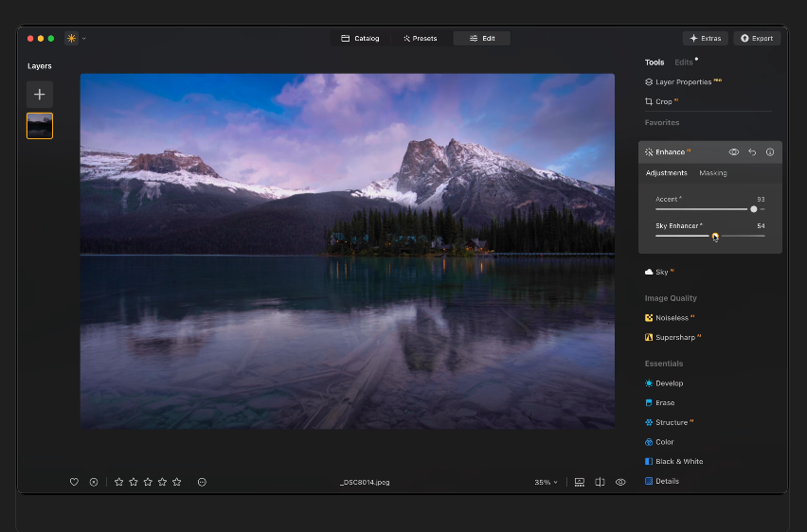Toggle before/after compare split view
Screen dimensions: 807x532
pyautogui.click(x=600, y=482)
